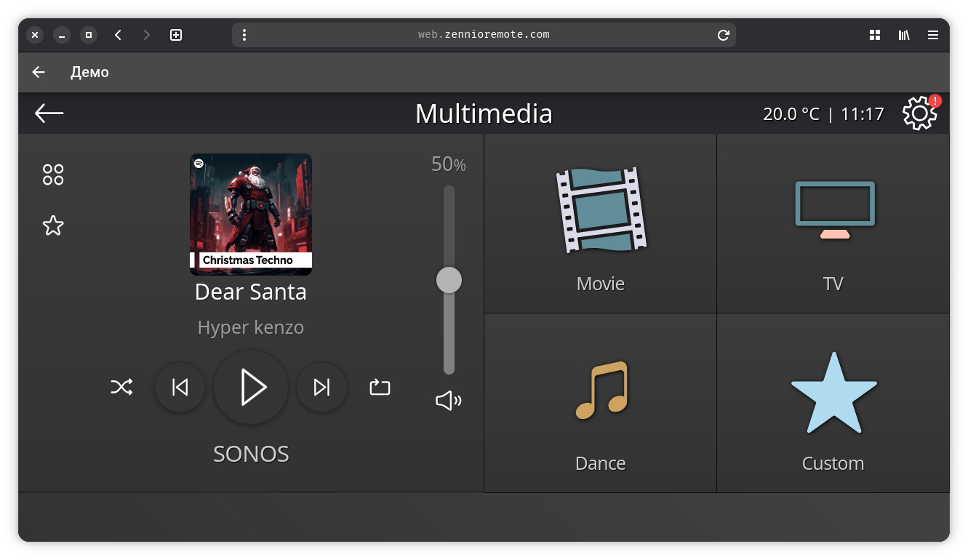Click the Hyper kenzo artist name
Screen dimensions: 968x560
[251, 327]
